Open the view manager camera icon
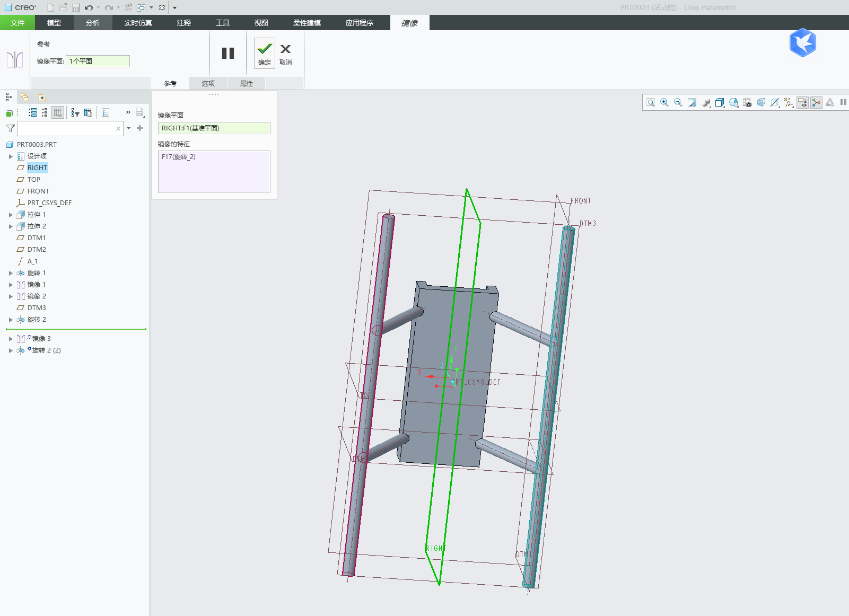 click(x=747, y=102)
